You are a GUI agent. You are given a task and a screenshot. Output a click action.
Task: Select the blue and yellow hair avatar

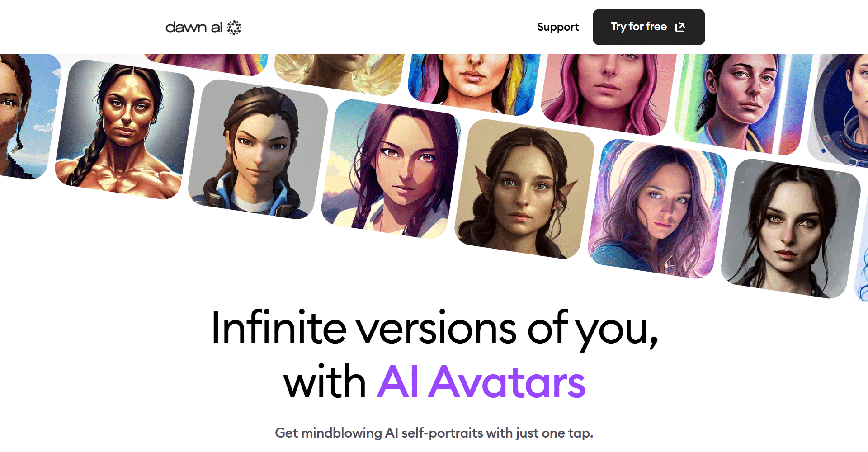point(474,83)
